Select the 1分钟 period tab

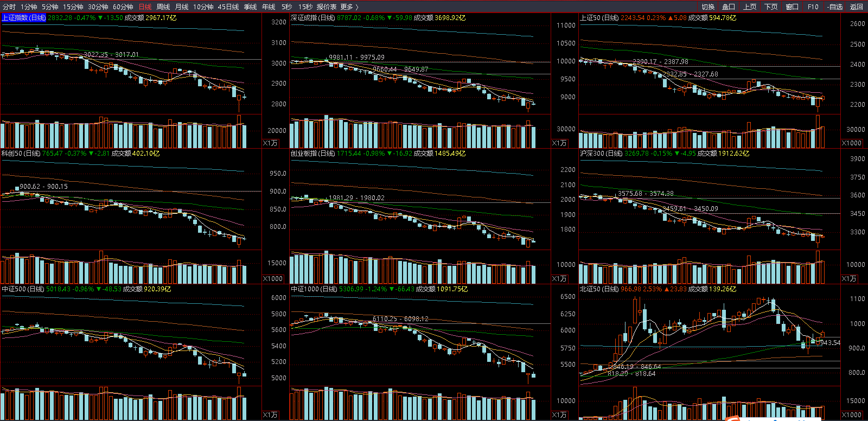tap(29, 7)
